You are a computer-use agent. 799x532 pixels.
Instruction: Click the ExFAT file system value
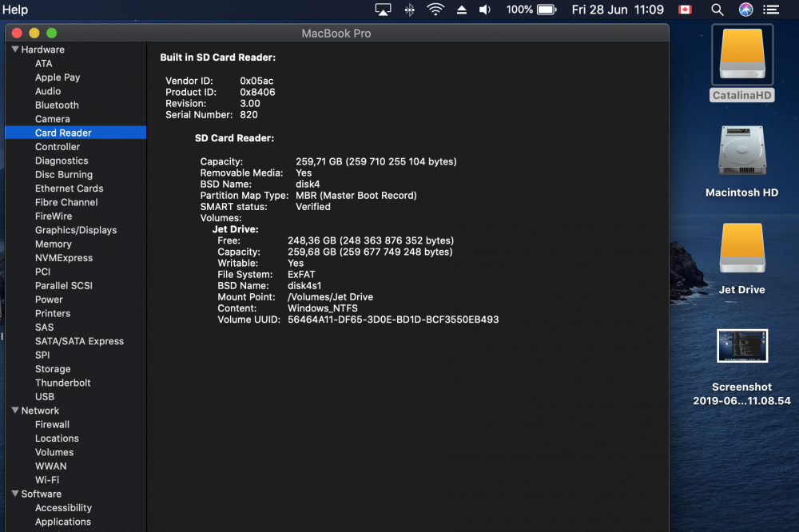(302, 274)
